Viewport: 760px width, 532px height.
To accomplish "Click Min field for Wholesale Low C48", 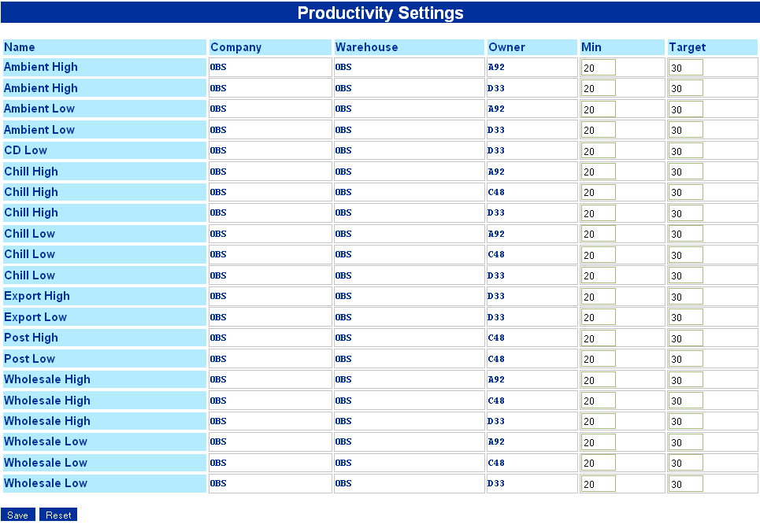I will point(598,464).
